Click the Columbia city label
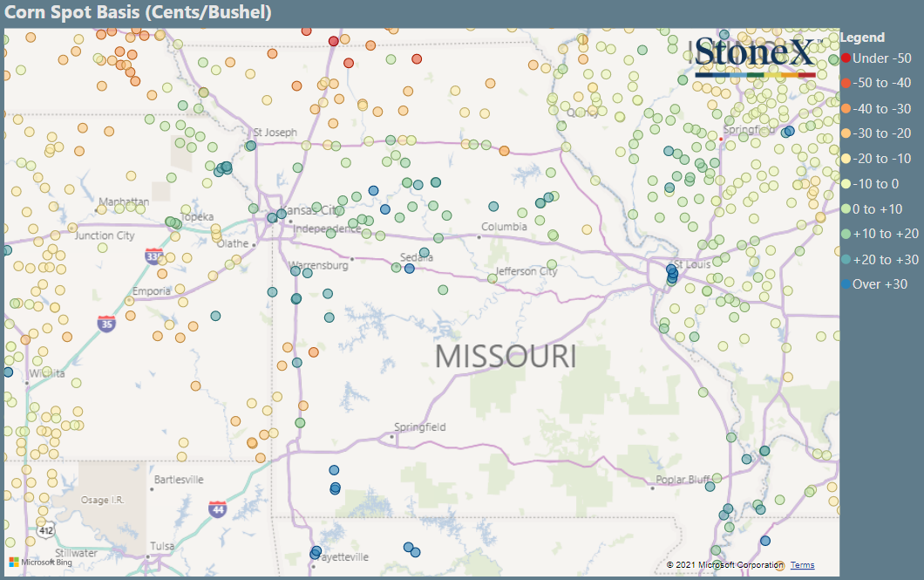The image size is (924, 580). 504,227
